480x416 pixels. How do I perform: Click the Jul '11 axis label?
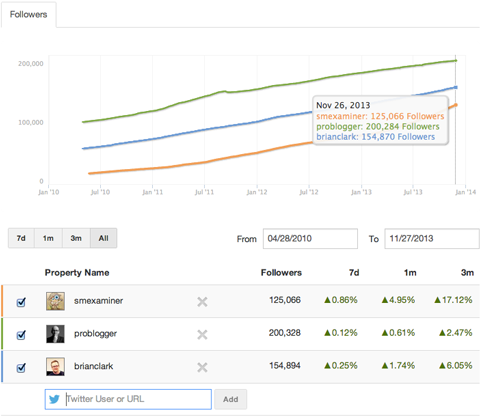click(x=204, y=192)
